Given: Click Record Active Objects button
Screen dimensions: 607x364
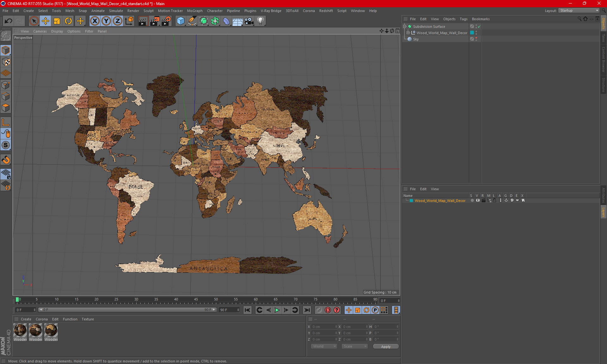Looking at the screenshot, I should pos(319,310).
